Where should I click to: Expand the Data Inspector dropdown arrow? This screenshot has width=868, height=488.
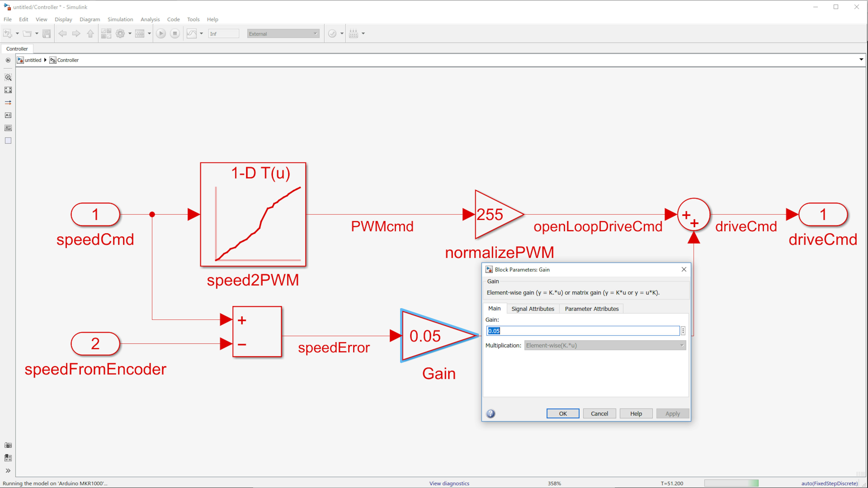202,34
